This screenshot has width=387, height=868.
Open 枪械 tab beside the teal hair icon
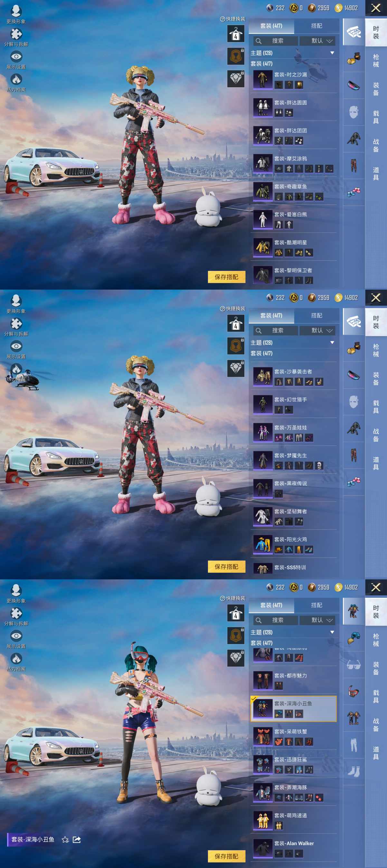point(375,640)
